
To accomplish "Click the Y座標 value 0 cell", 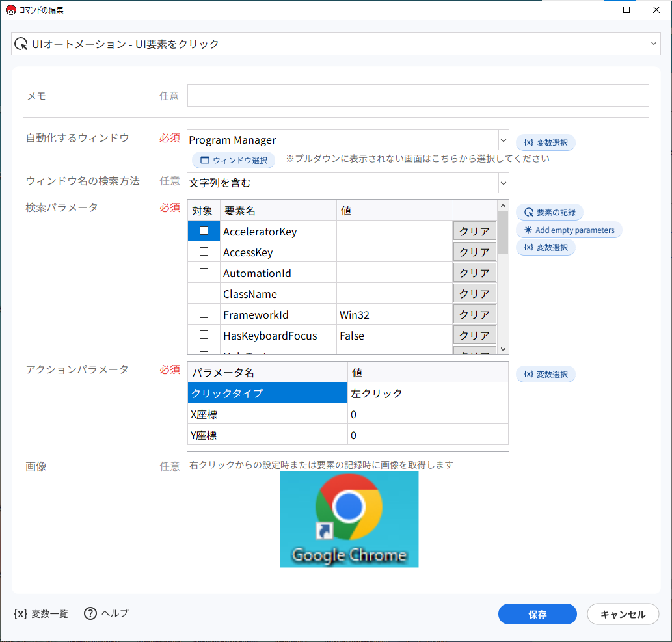I will pyautogui.click(x=427, y=435).
